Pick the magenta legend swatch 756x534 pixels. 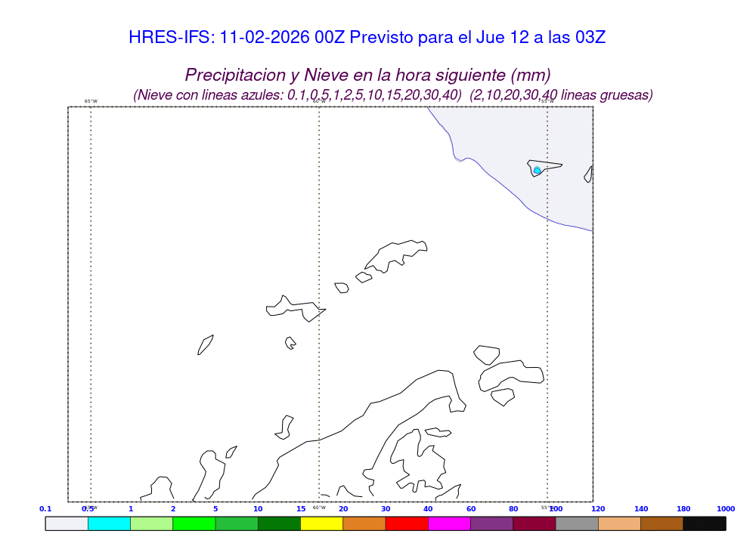point(449,523)
